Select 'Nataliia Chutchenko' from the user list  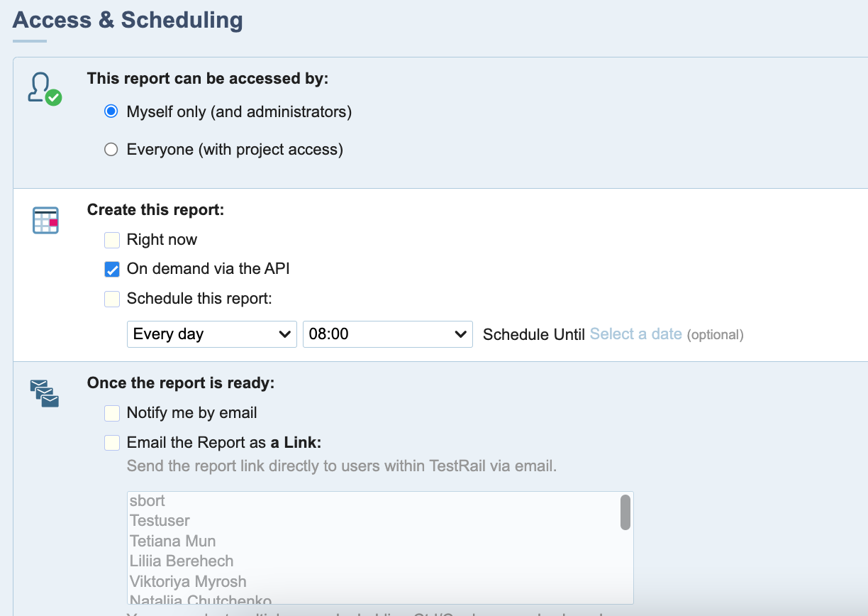[x=201, y=599]
